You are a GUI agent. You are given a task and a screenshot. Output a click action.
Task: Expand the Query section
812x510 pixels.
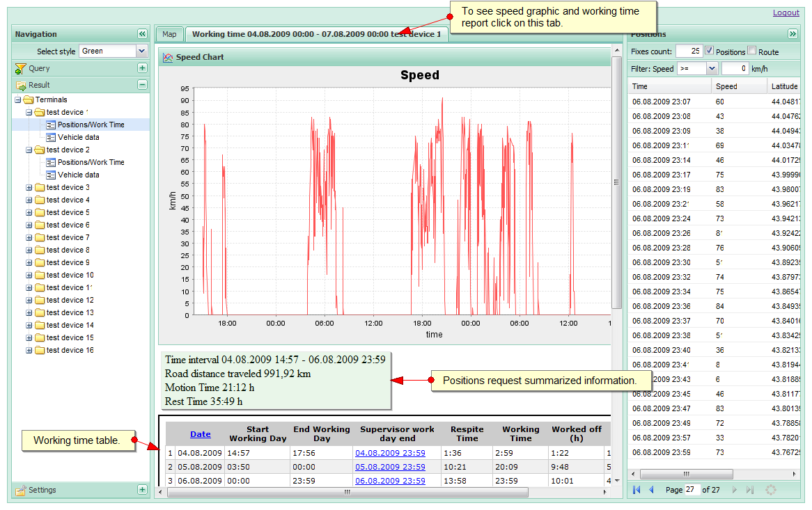142,68
